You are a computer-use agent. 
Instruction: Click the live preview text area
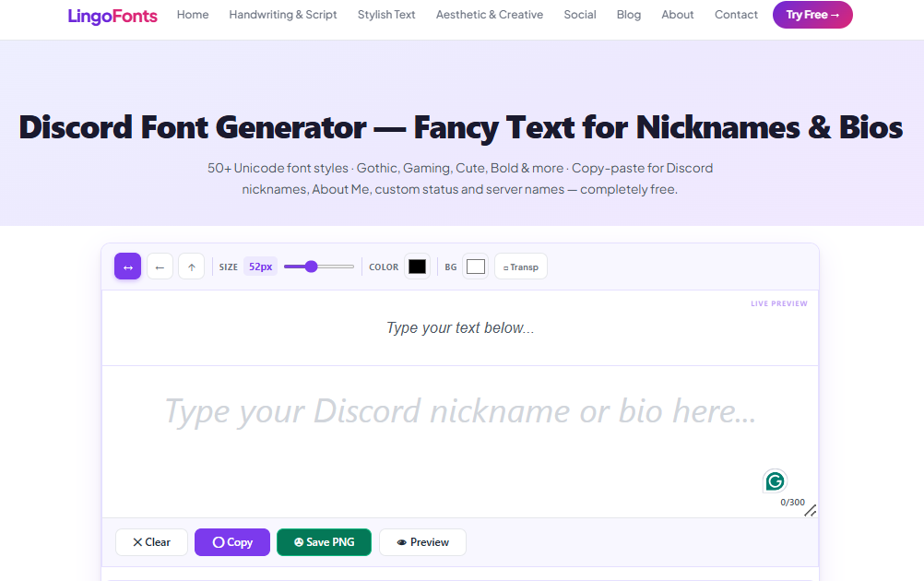(x=460, y=327)
